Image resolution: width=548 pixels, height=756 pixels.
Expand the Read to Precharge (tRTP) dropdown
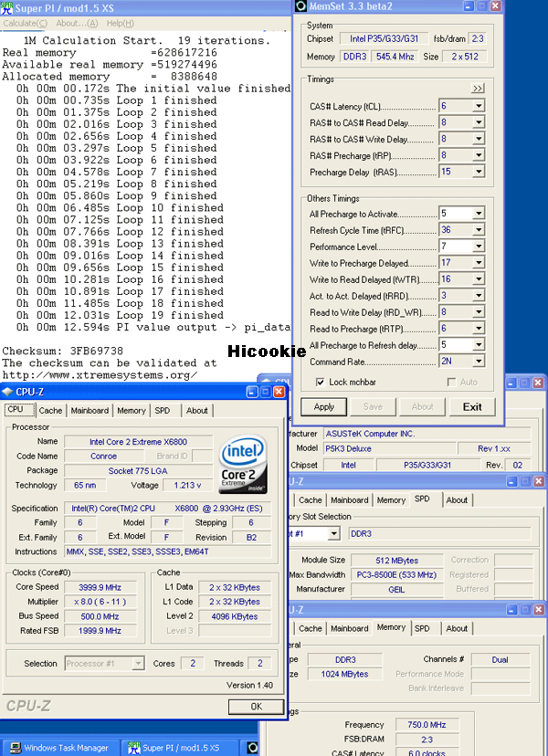tap(478, 329)
